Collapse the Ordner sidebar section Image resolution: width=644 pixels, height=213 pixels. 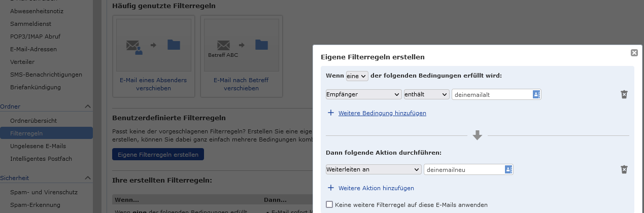pos(87,106)
